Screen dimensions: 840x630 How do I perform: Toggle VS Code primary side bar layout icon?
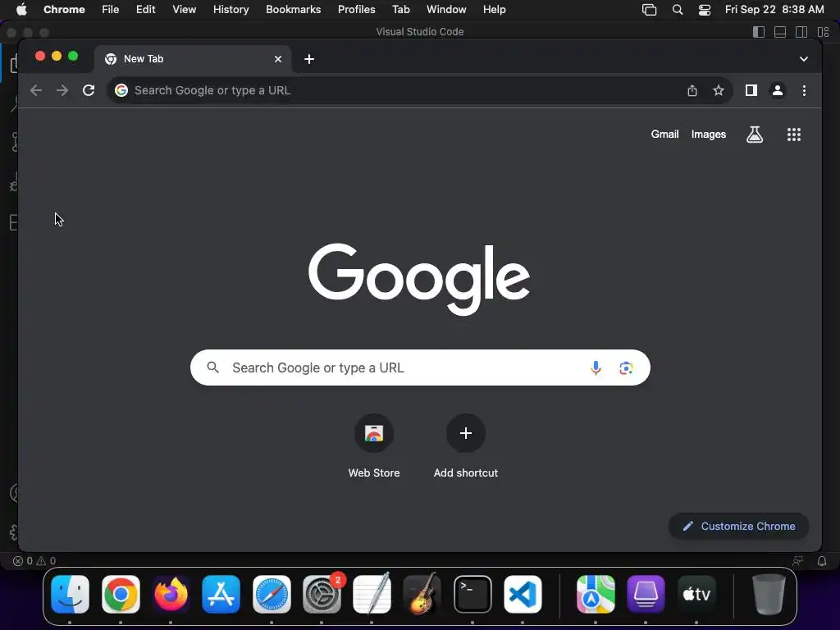[x=759, y=32]
